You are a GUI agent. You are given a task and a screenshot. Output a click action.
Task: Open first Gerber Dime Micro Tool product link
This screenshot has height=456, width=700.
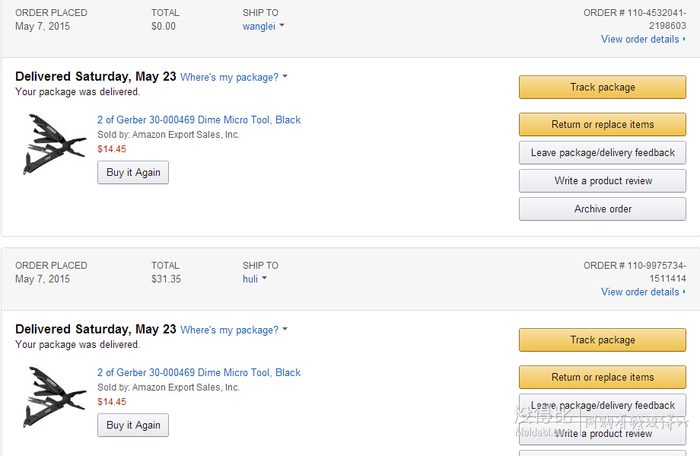199,120
